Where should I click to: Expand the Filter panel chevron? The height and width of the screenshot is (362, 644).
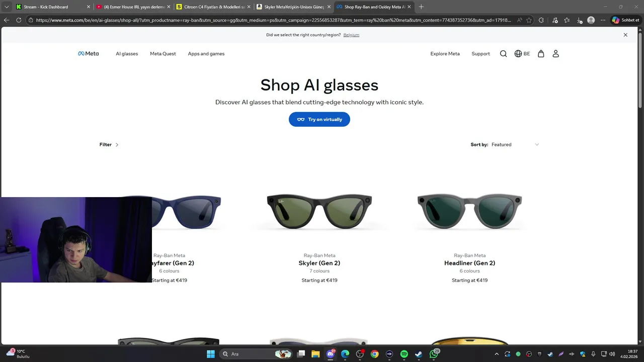117,145
